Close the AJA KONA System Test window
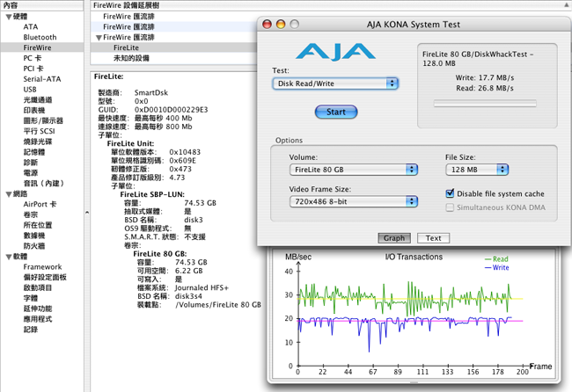 267,25
